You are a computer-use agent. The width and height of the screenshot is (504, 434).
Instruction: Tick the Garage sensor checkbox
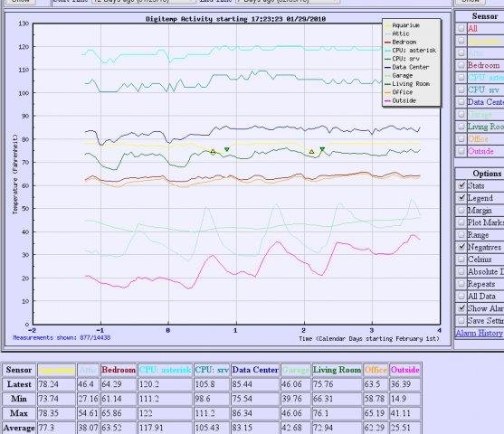pos(461,114)
